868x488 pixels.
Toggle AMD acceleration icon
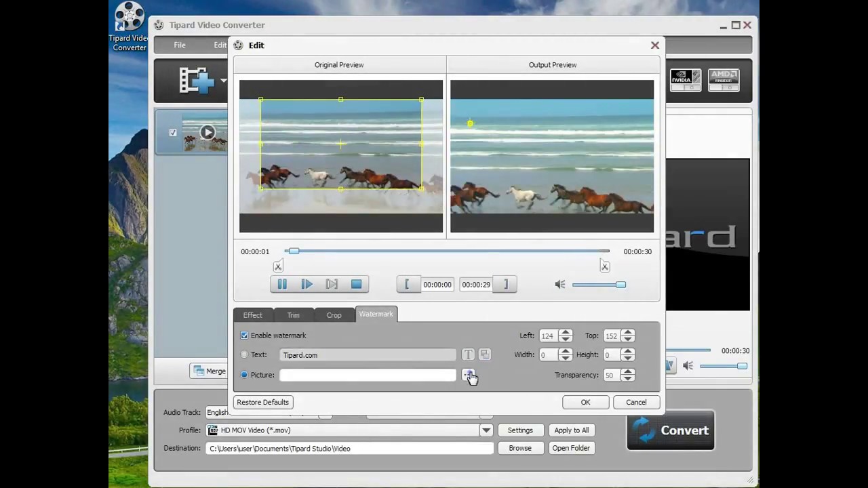click(x=724, y=80)
